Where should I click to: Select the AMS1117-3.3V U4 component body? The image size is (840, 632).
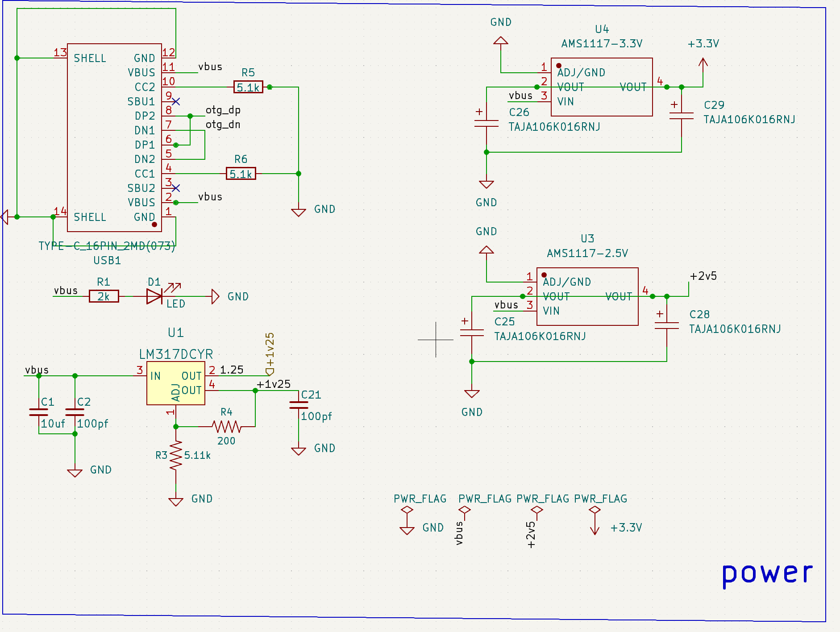[602, 87]
